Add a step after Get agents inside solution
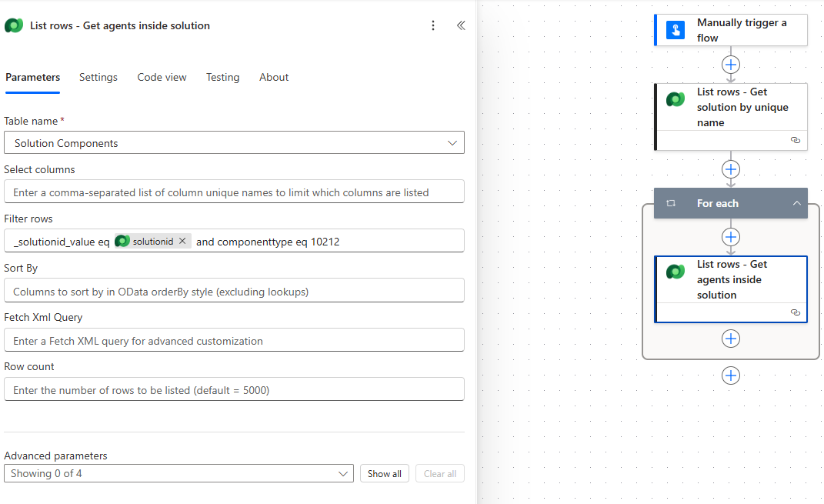 click(730, 339)
